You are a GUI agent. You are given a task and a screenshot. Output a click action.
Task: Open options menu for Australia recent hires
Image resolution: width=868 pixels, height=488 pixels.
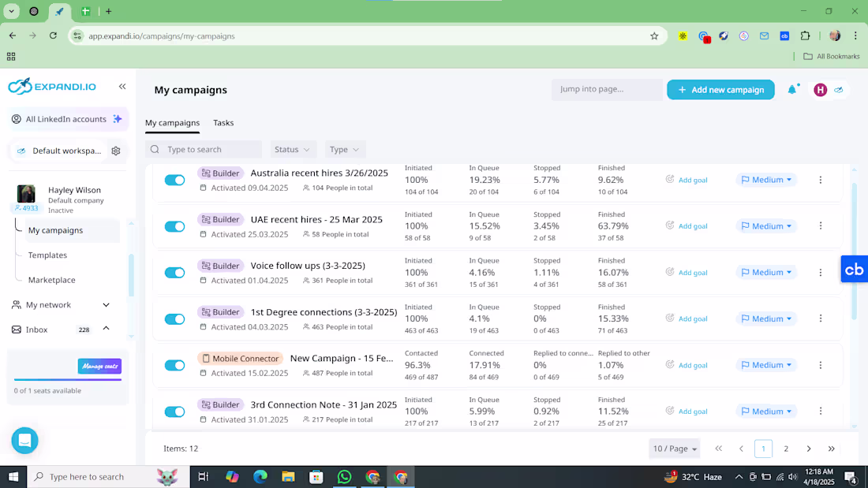(x=821, y=180)
